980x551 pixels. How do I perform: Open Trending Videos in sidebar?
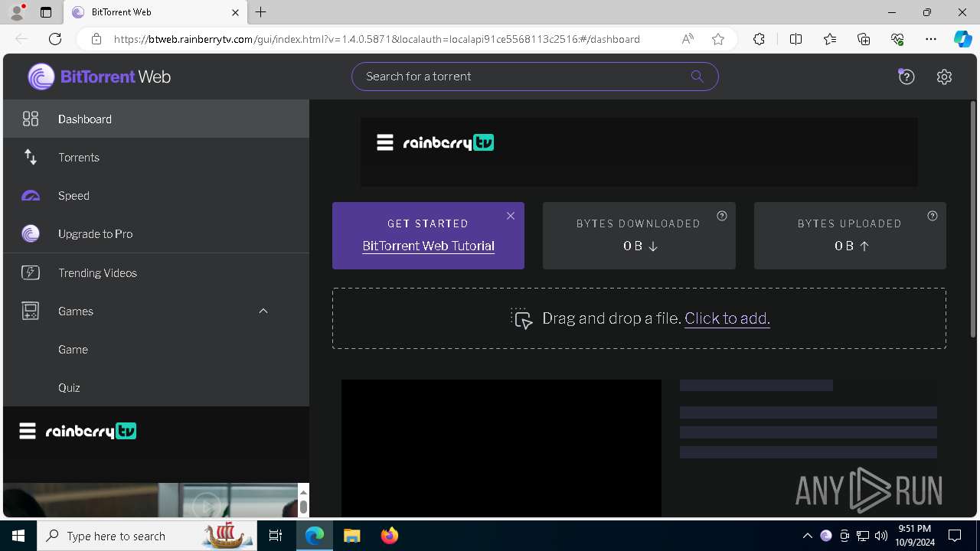156,272
